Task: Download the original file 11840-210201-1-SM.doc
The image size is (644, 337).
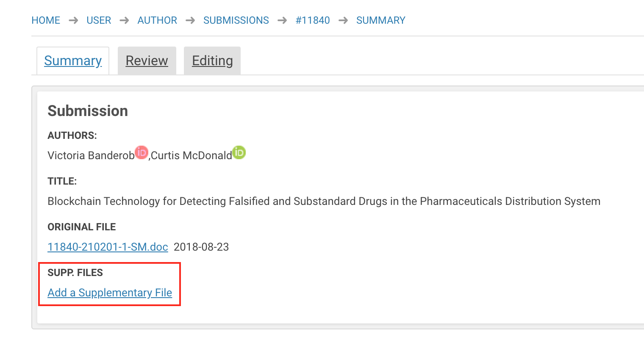Action: click(108, 247)
